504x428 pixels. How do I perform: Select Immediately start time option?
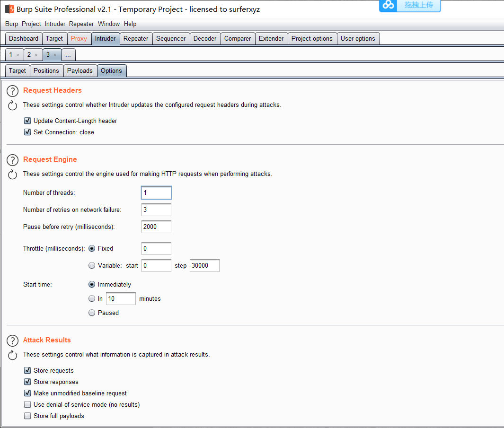(x=92, y=284)
